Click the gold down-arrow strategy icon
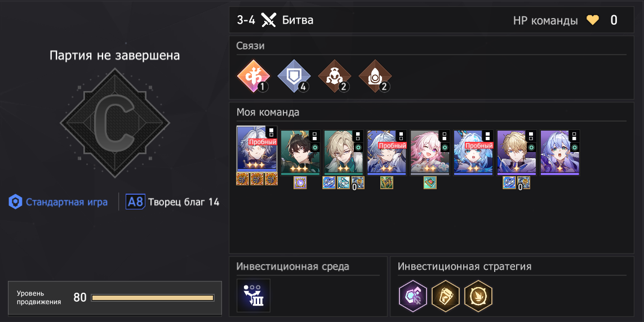This screenshot has height=322, width=644. 478,296
